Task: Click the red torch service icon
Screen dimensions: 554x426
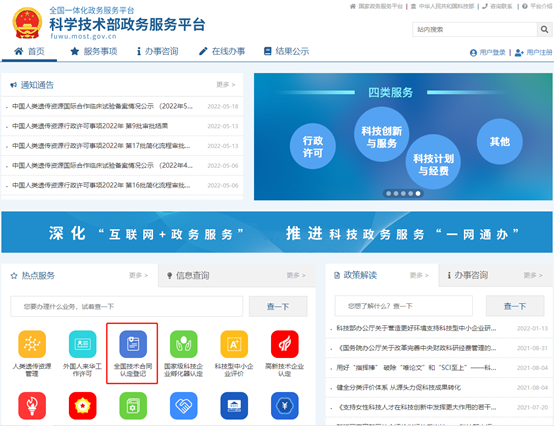Action: point(32,406)
